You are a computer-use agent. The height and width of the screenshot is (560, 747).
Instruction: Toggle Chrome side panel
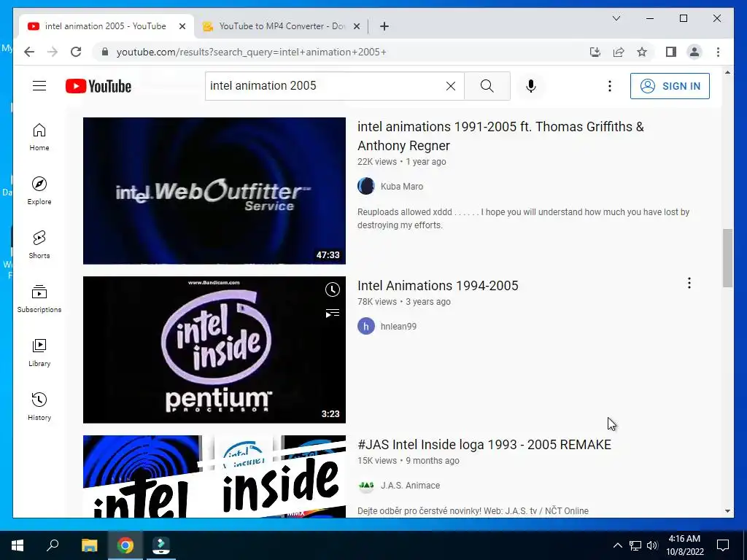click(671, 52)
